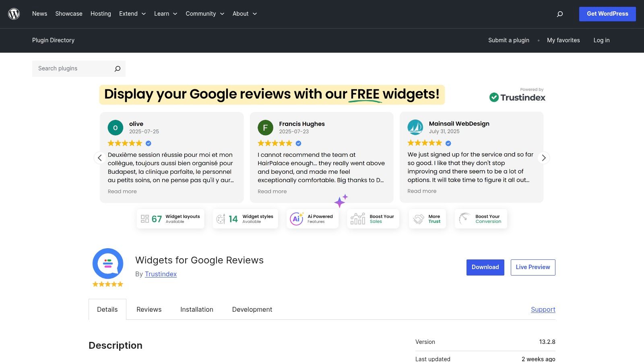Click the Boost Your Conversion gauge icon
This screenshot has width=644, height=362.
pyautogui.click(x=465, y=219)
